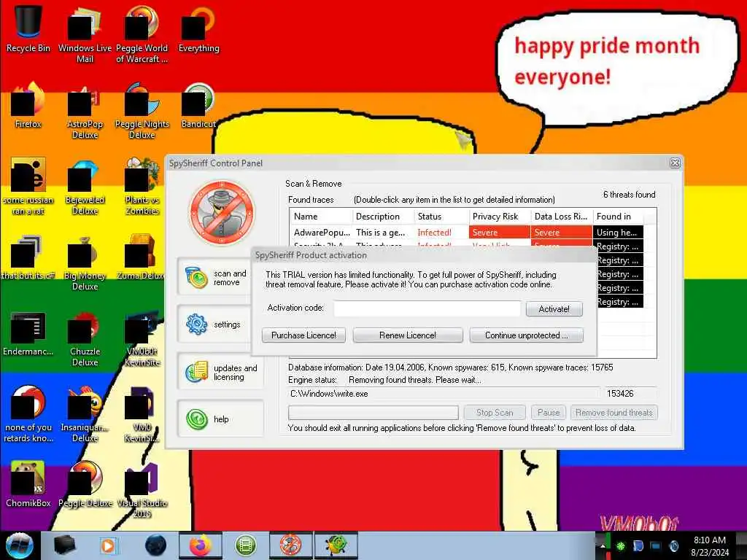This screenshot has width=747, height=560.
Task: Select the AdwarePopu... threat row name
Action: (322, 233)
